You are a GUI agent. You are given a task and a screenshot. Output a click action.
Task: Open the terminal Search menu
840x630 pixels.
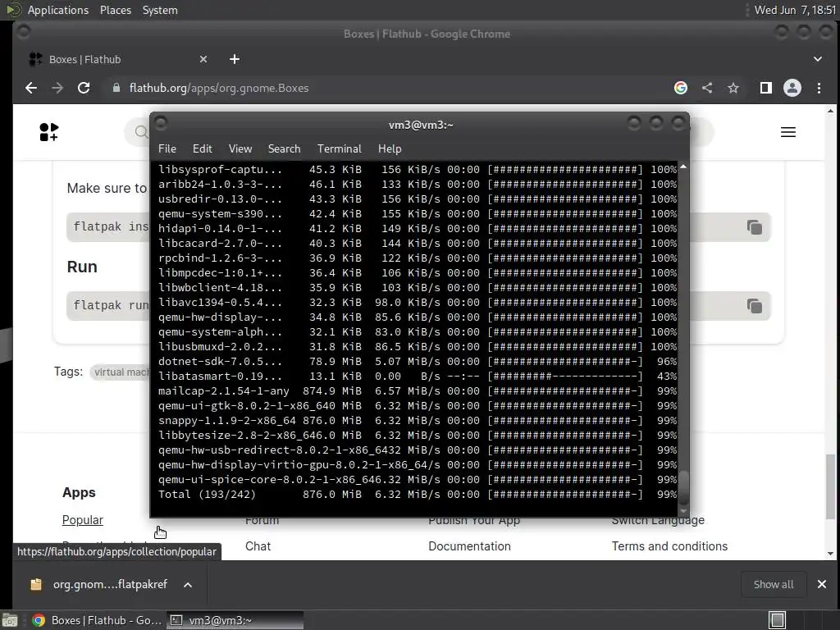[x=284, y=149]
